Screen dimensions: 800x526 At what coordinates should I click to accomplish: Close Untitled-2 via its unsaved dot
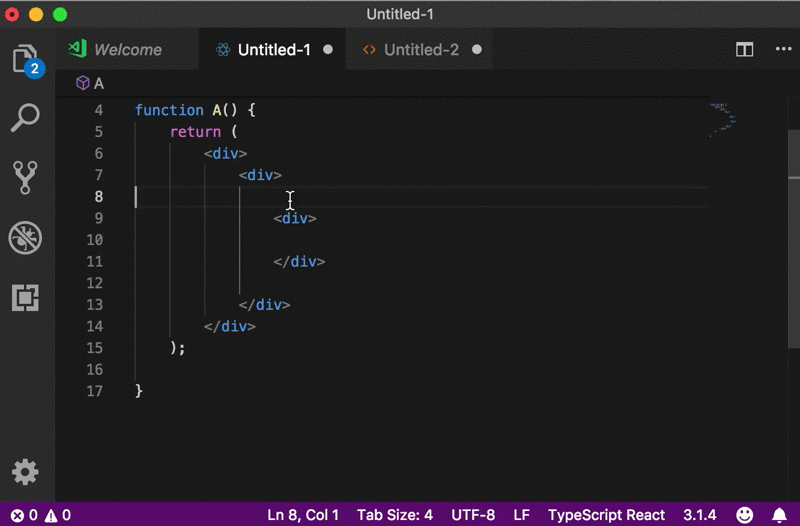(477, 49)
